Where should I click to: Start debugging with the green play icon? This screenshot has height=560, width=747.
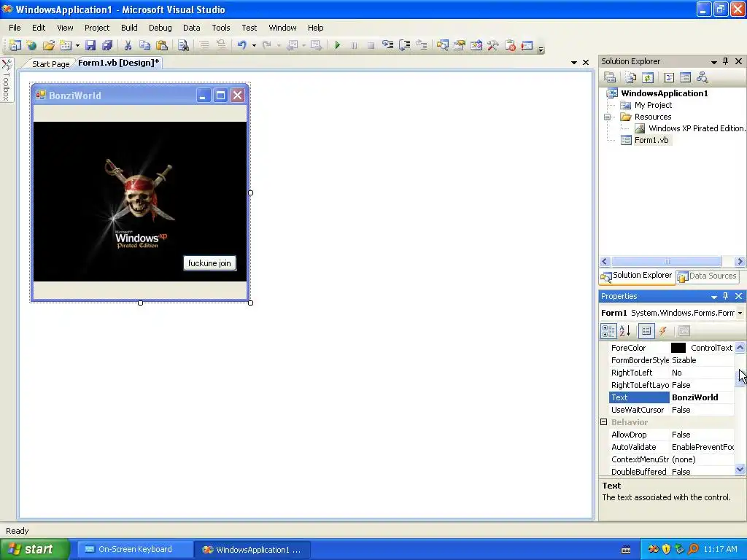coord(337,45)
